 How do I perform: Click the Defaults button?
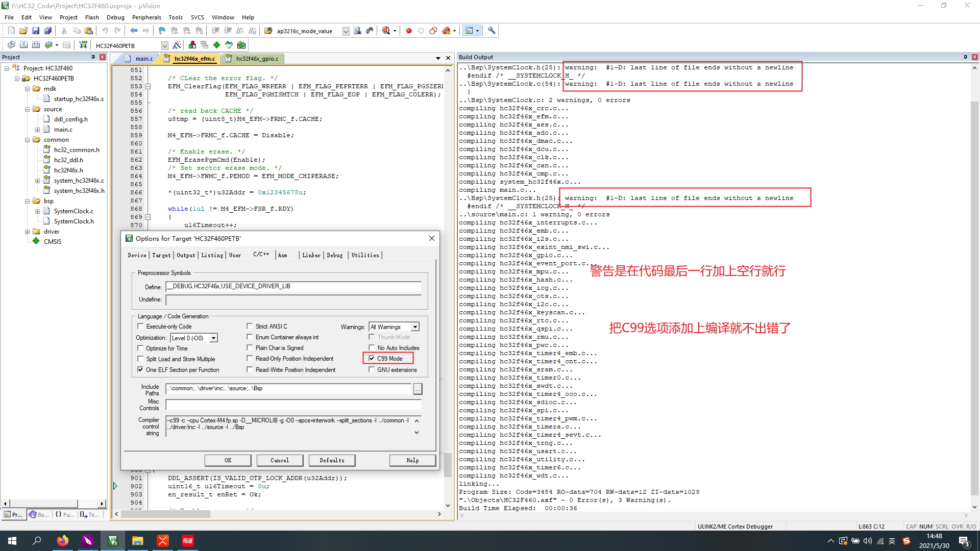point(332,460)
